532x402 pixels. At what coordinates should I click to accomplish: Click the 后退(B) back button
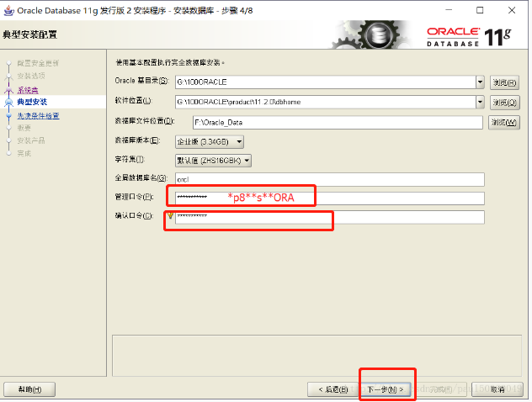[x=333, y=389]
